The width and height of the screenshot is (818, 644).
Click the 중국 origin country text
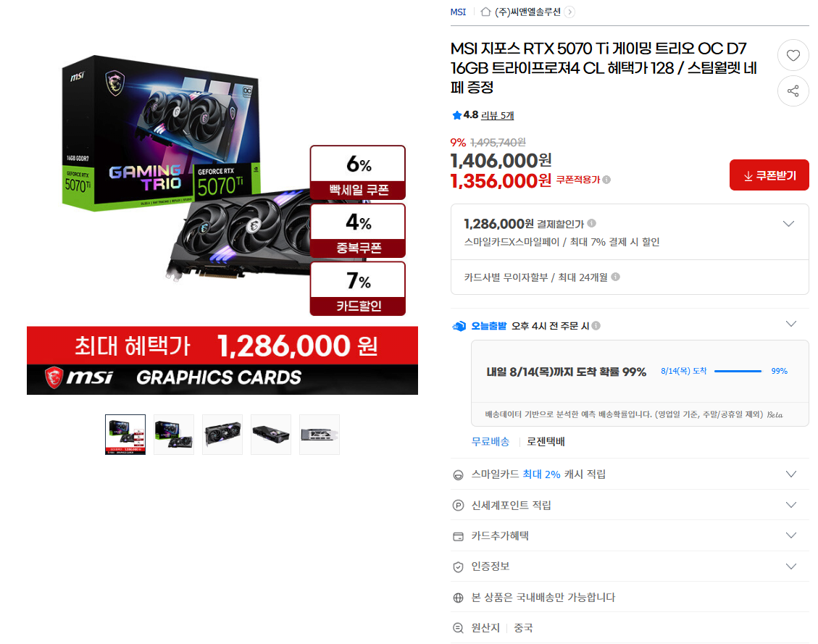pyautogui.click(x=523, y=628)
